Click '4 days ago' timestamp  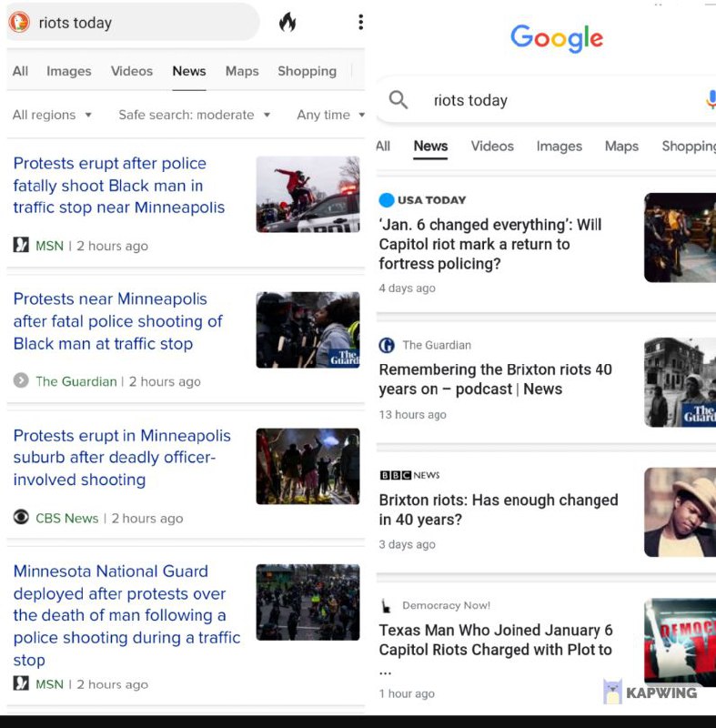point(407,288)
